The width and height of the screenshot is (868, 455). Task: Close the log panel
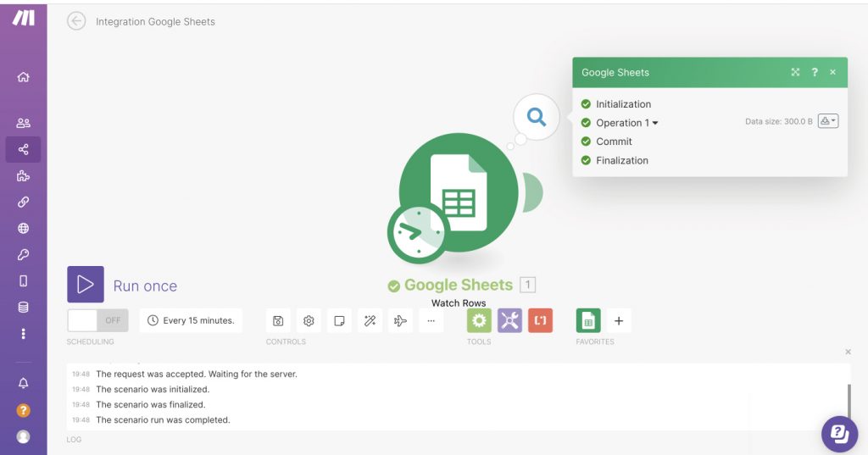848,352
